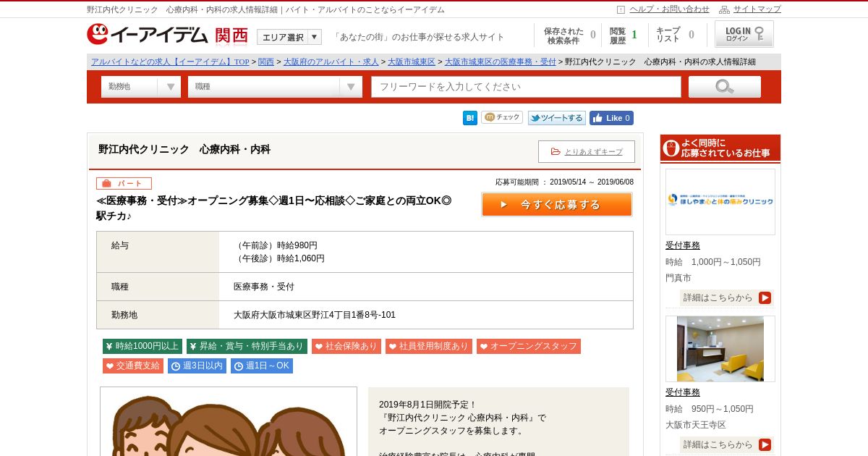Click job type text 医療事務・受付
The width and height of the screenshot is (868, 456).
264,287
